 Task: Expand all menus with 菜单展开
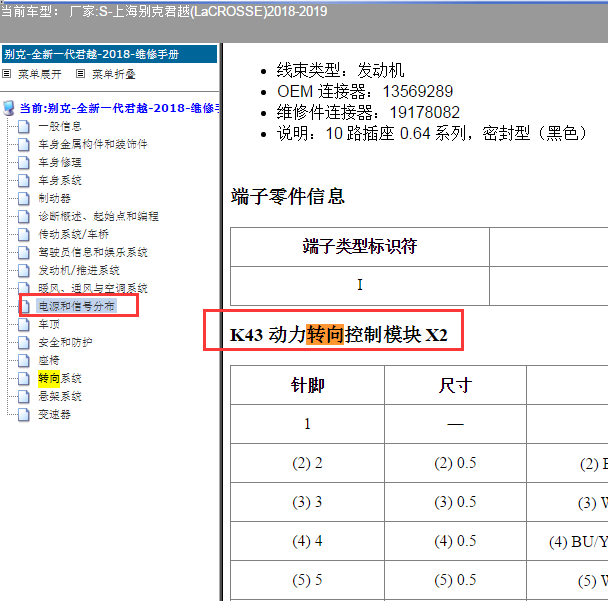pos(40,74)
